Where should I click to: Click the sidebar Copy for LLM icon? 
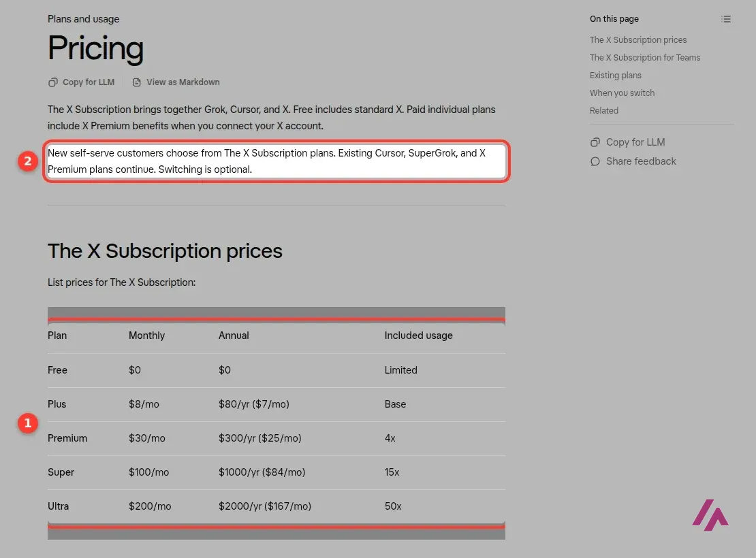click(x=595, y=142)
